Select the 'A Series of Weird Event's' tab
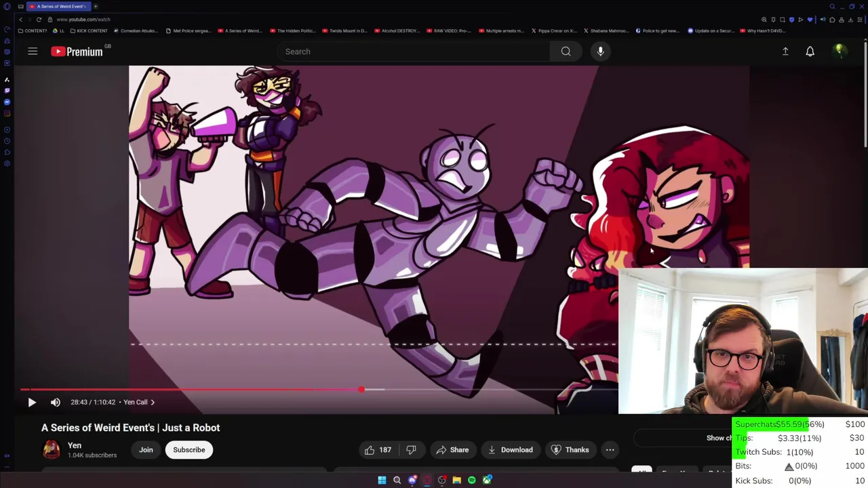868x488 pixels. [59, 7]
